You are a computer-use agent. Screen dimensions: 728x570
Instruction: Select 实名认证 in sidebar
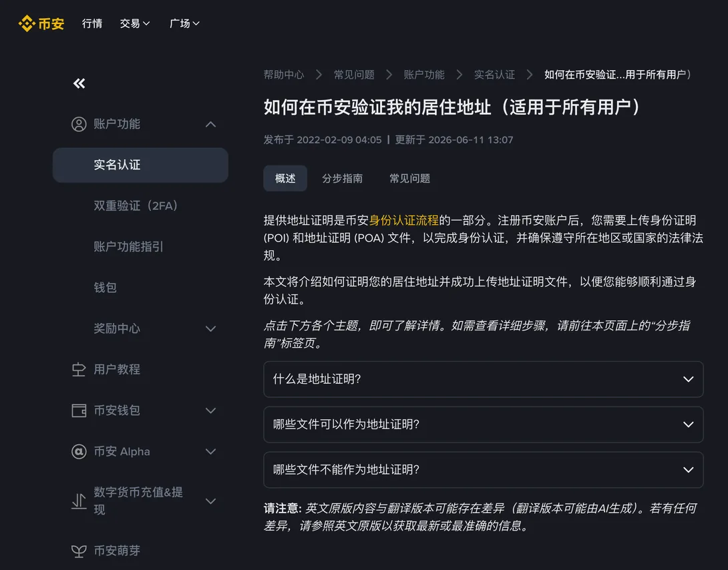(140, 165)
